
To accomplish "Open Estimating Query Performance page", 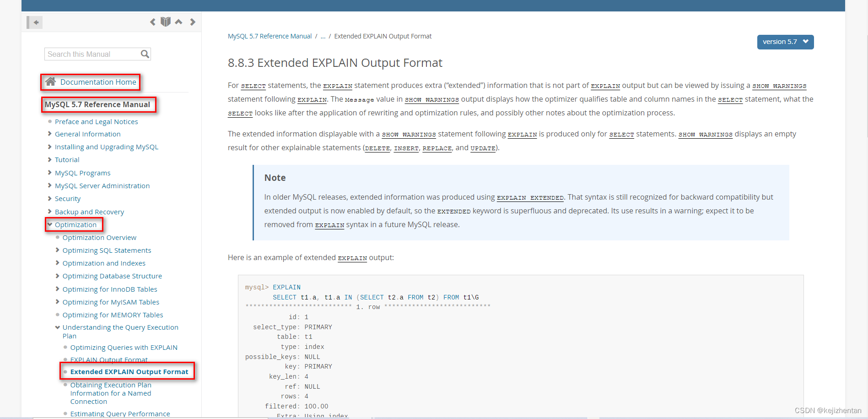I will click(120, 414).
